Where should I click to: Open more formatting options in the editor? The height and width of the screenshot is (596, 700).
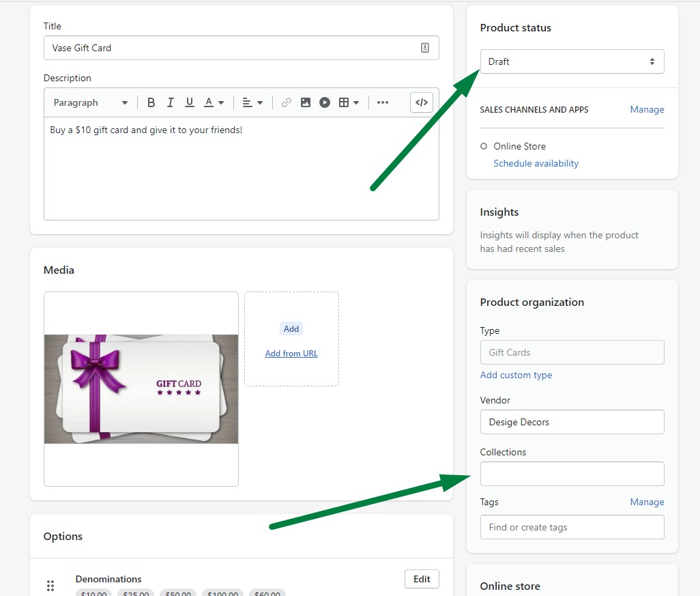[383, 102]
